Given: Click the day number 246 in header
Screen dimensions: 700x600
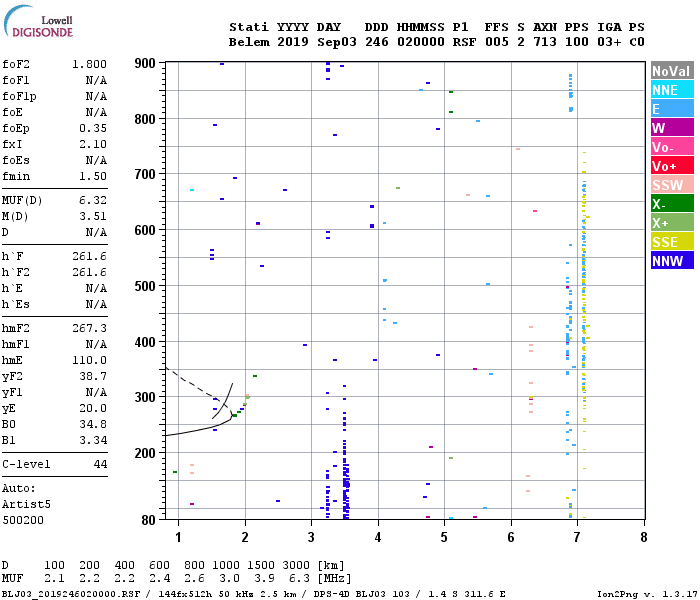Looking at the screenshot, I should [376, 42].
